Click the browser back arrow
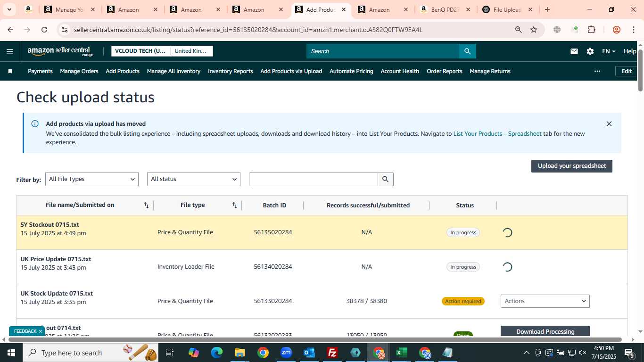This screenshot has height=362, width=644. coord(10,30)
